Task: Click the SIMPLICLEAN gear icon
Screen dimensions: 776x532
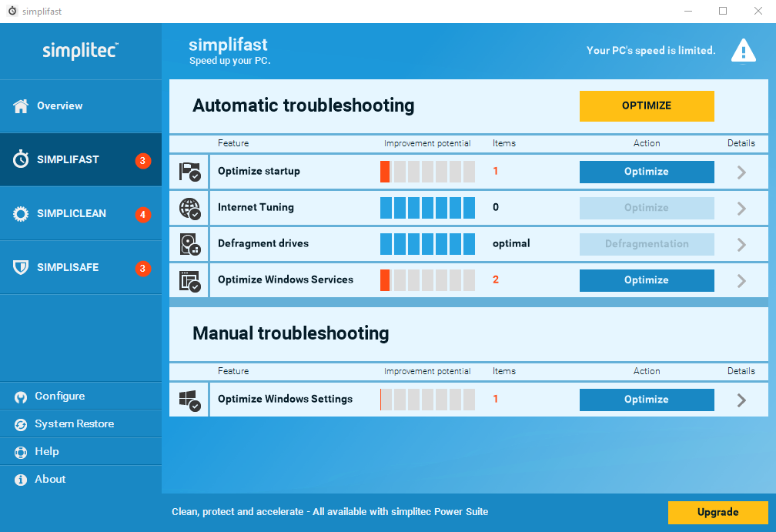Action: pyautogui.click(x=21, y=214)
